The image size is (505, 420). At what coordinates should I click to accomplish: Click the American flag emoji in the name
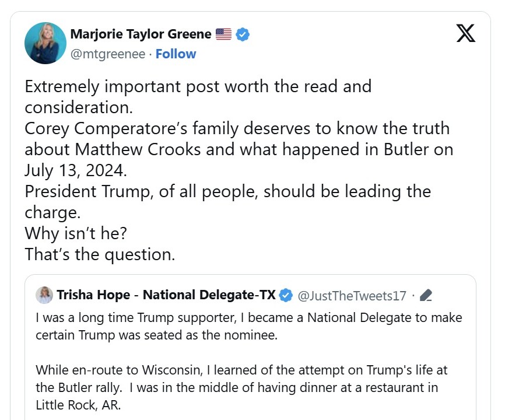click(x=223, y=34)
